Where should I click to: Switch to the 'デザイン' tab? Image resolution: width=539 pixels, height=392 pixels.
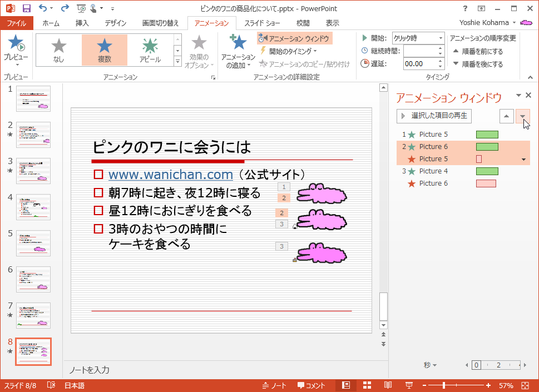pyautogui.click(x=116, y=23)
